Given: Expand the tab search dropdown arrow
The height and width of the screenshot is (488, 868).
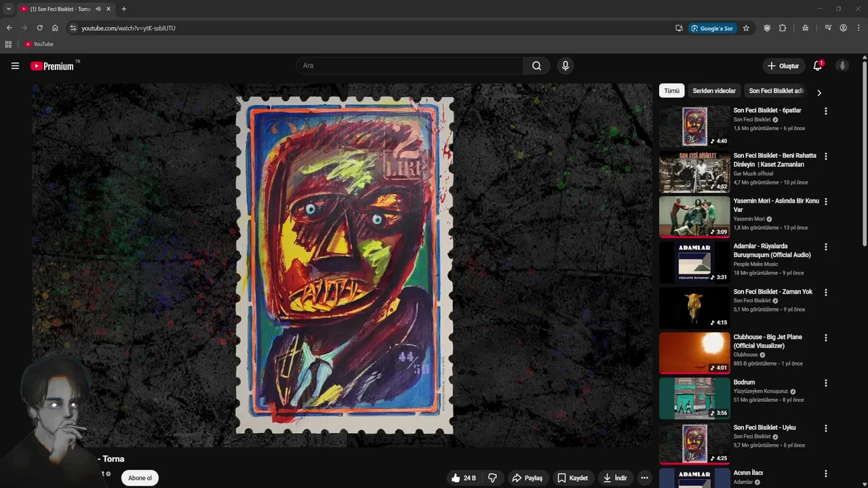Looking at the screenshot, I should coord(8,9).
